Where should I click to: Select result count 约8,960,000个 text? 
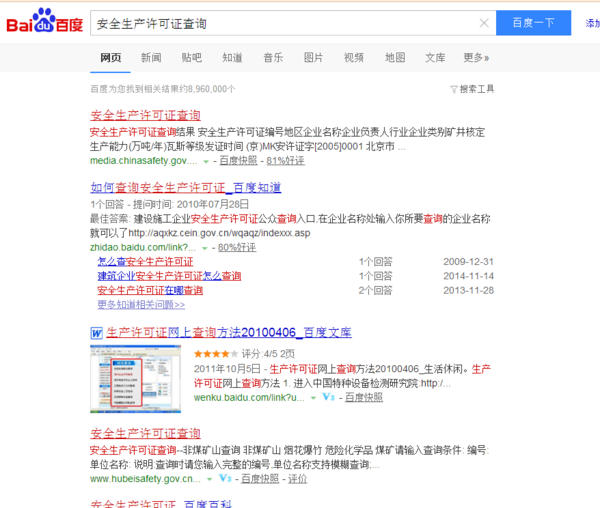coord(207,89)
